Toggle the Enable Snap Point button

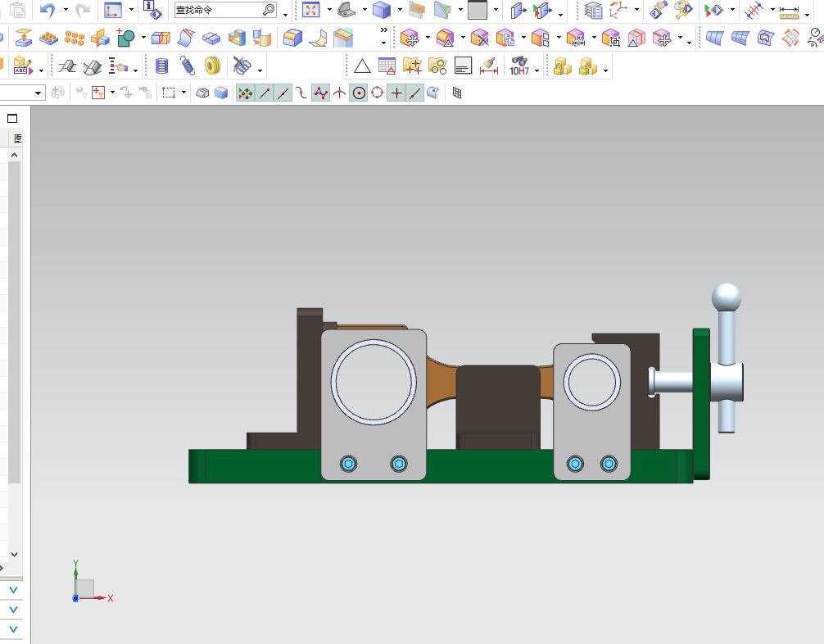click(245, 93)
